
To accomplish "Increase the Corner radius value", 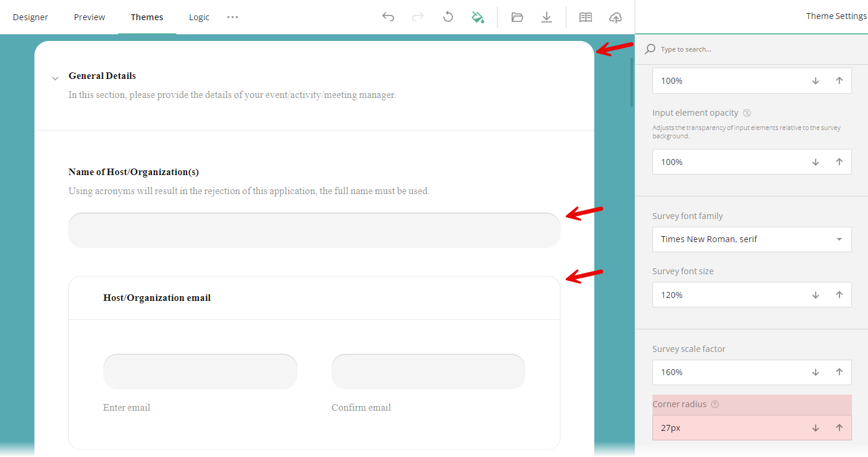I will point(840,427).
